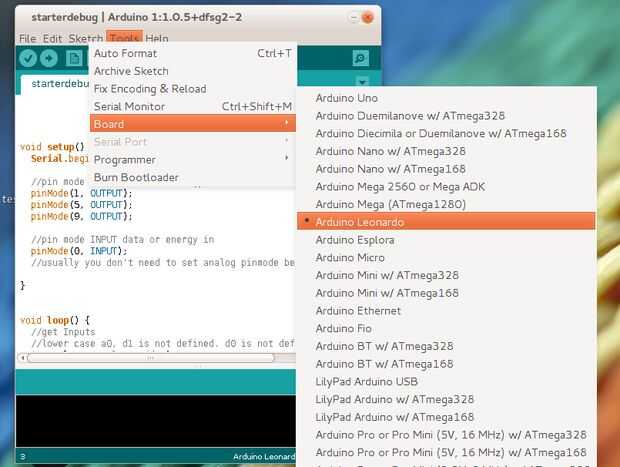The image size is (620, 467).
Task: Click the Arduino Leonardo status bar text
Action: pos(264,457)
